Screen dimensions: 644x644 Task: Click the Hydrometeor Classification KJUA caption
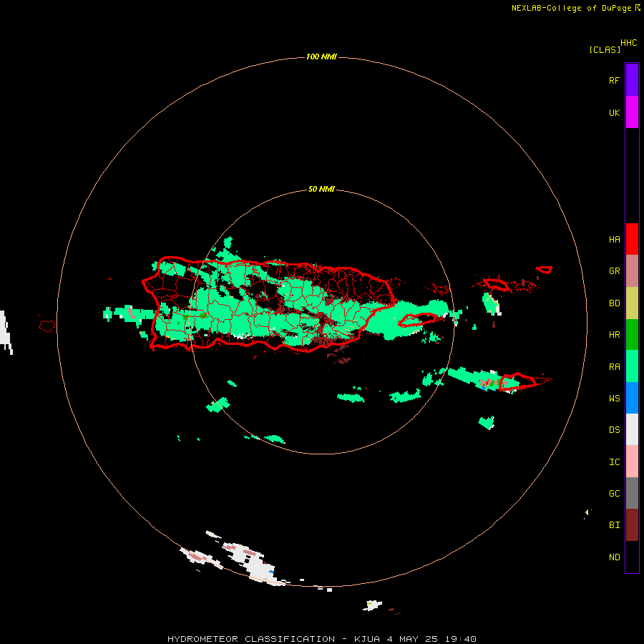321,639
